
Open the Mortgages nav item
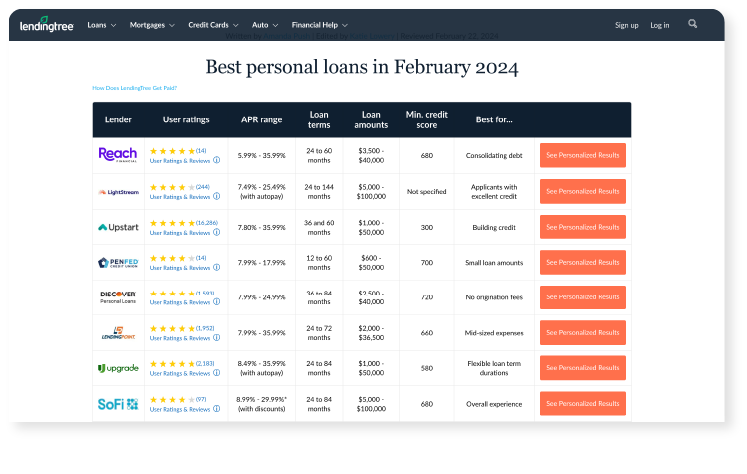(147, 25)
